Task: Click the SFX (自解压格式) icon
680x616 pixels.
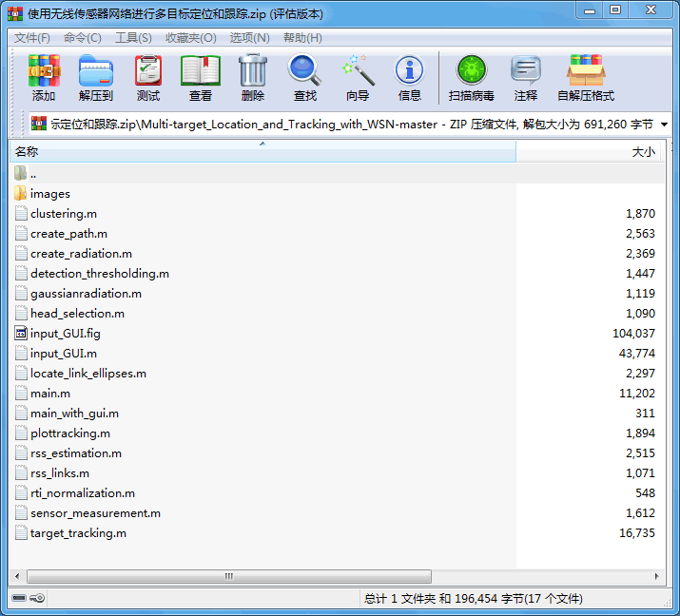Action: [x=586, y=78]
